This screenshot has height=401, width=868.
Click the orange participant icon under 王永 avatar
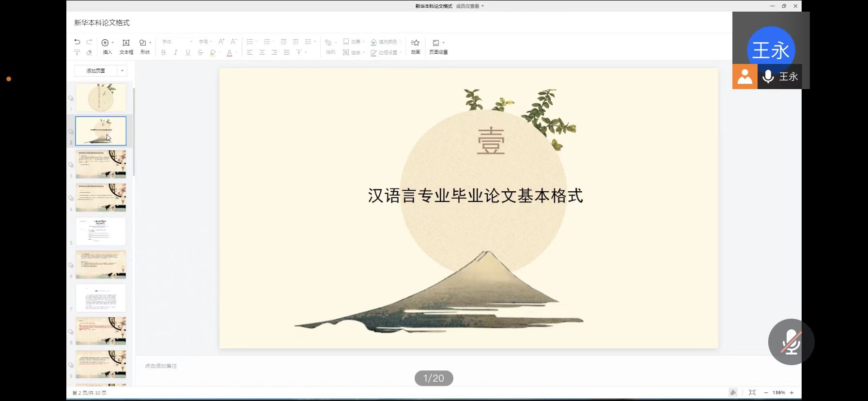click(x=745, y=77)
